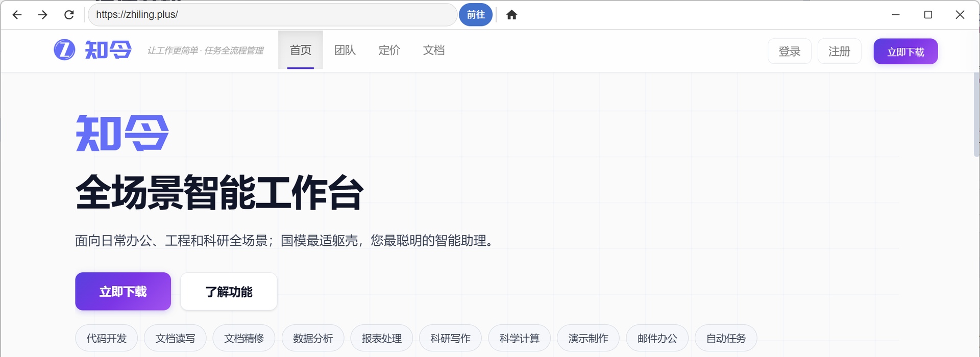Screen dimensions: 980x357
Task: Click the header 立即下载 button
Action: [x=905, y=52]
